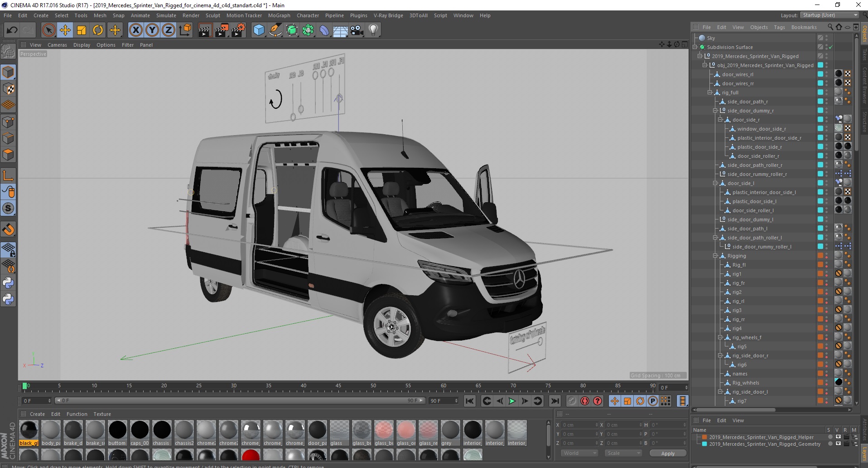Select the chassis material swatch
This screenshot has height=468, width=868.
point(162,433)
